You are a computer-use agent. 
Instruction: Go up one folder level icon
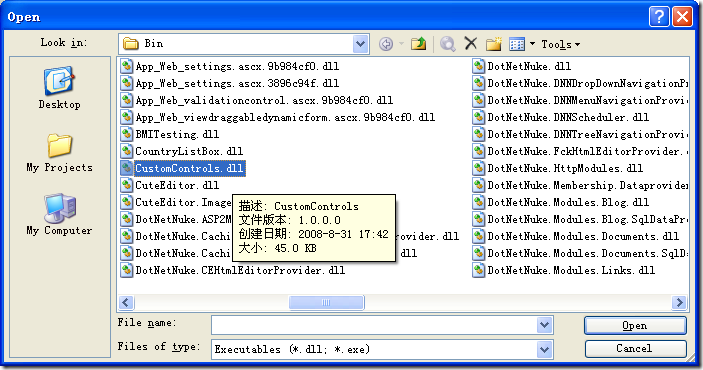pos(418,44)
